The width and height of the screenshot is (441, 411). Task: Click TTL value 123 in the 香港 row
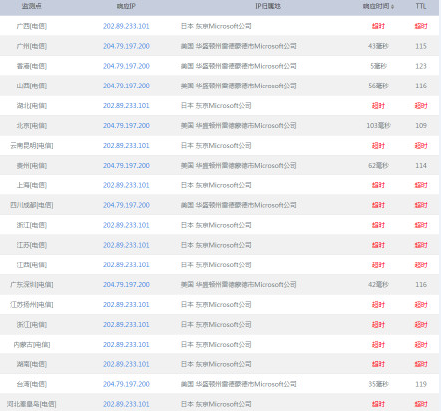(421, 66)
